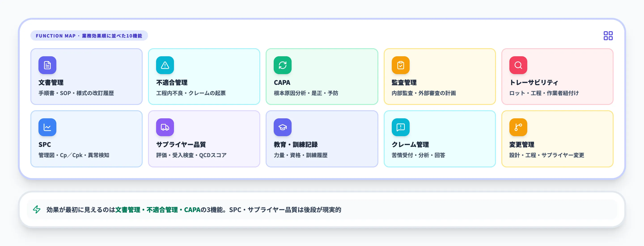
Task: Open the clipboard icon on 監査管理
Action: [x=400, y=65]
